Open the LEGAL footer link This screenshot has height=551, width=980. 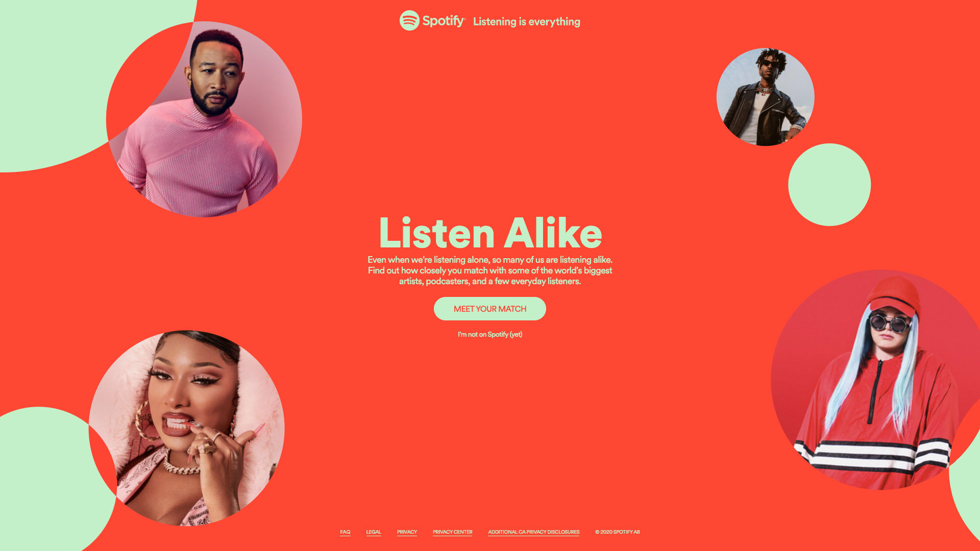click(374, 532)
